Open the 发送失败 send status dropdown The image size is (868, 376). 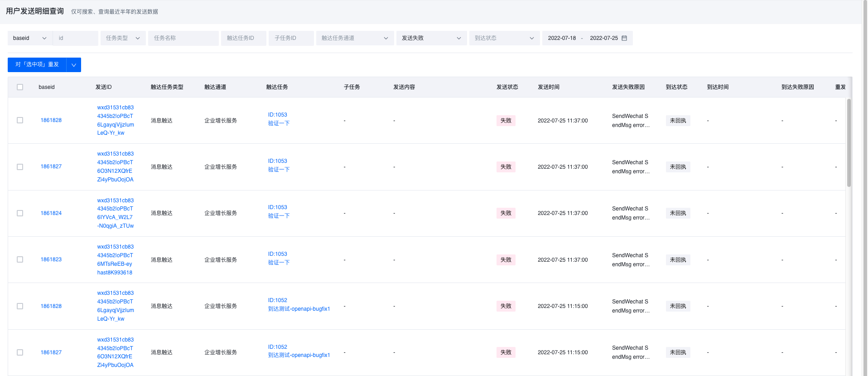pyautogui.click(x=431, y=38)
